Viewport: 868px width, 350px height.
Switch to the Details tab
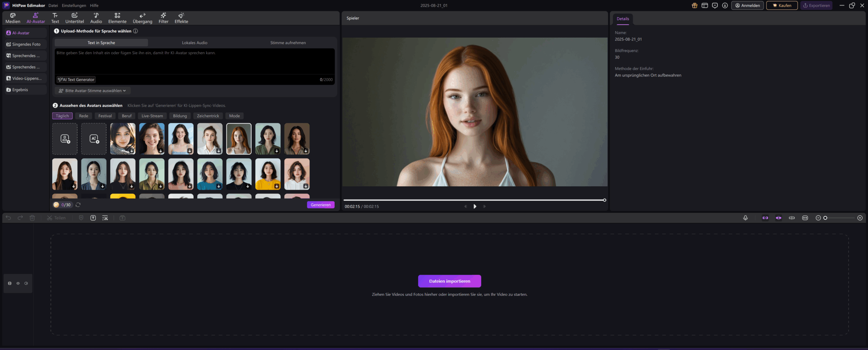[623, 19]
